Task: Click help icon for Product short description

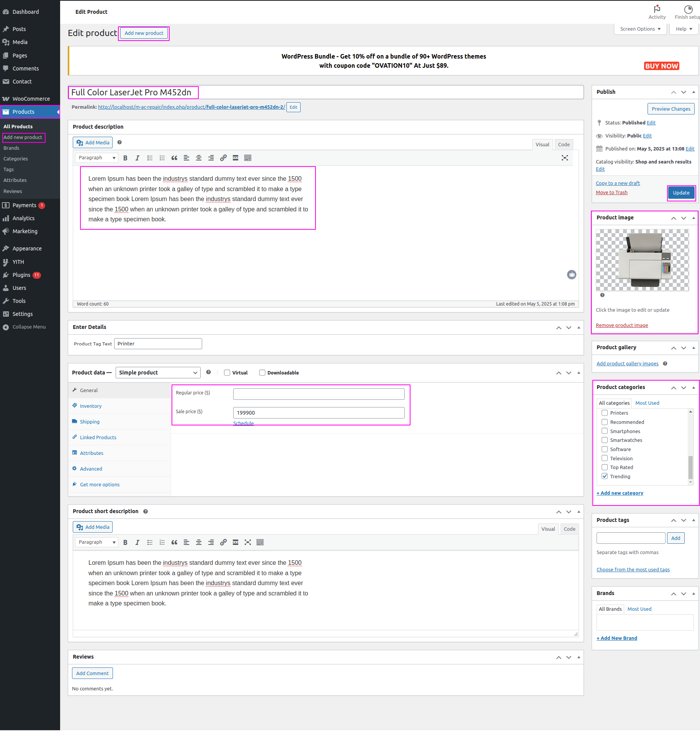Action: 146,512
